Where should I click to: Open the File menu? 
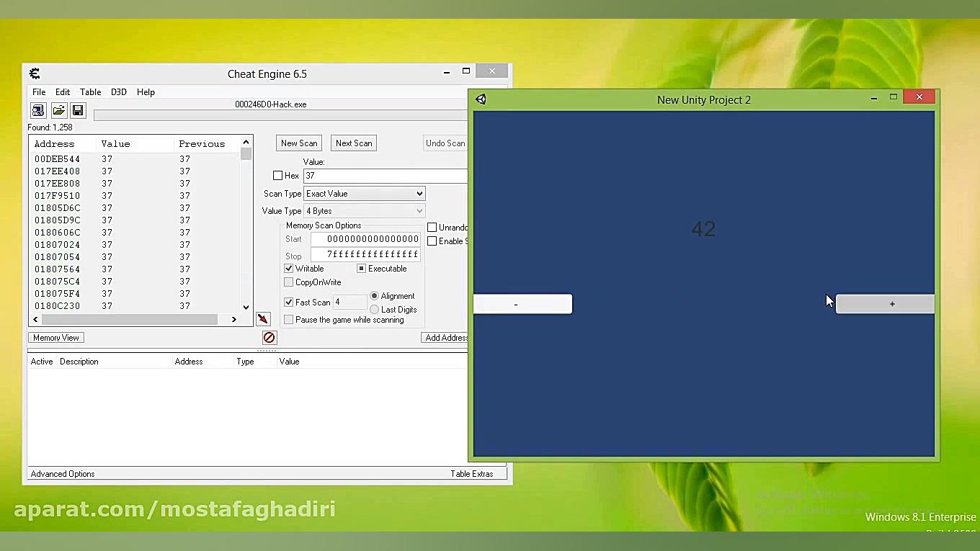pos(39,92)
